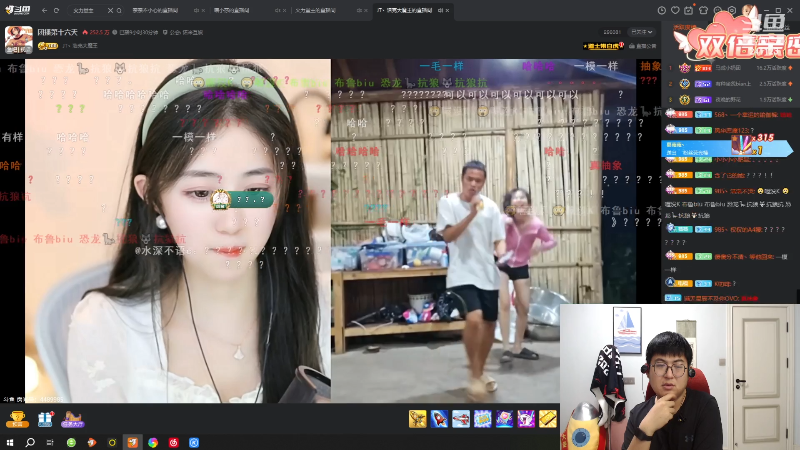Open the skin shirt icon

[703, 10]
